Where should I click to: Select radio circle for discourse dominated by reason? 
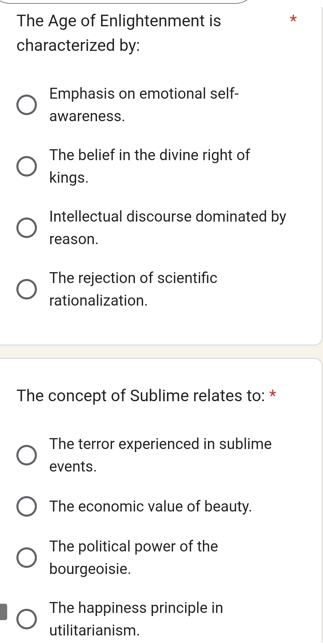click(27, 228)
